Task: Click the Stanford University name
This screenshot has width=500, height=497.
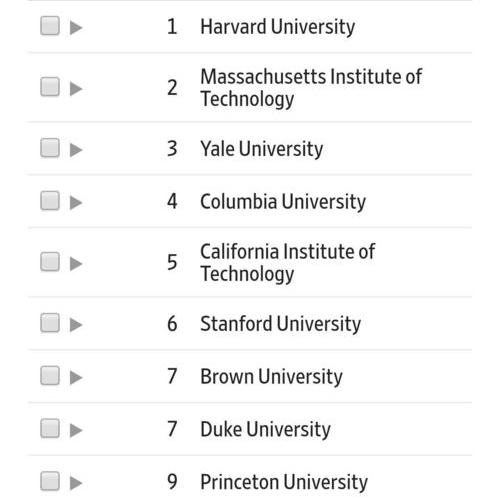Action: pyautogui.click(x=281, y=324)
